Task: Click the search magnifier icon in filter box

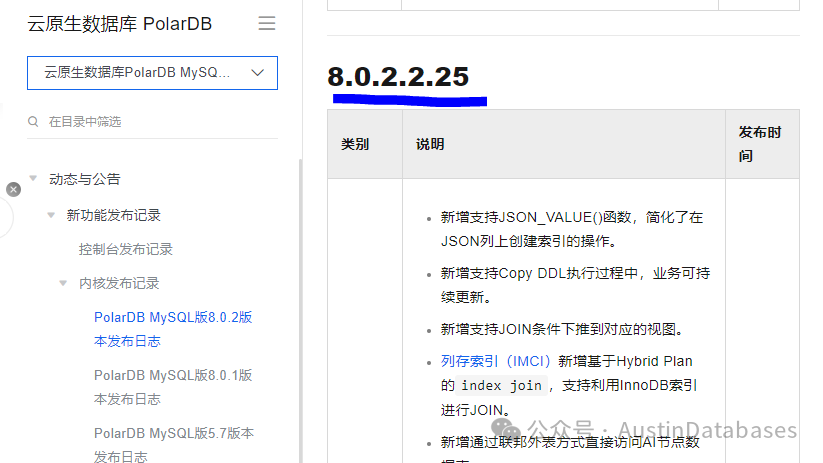Action: click(33, 122)
